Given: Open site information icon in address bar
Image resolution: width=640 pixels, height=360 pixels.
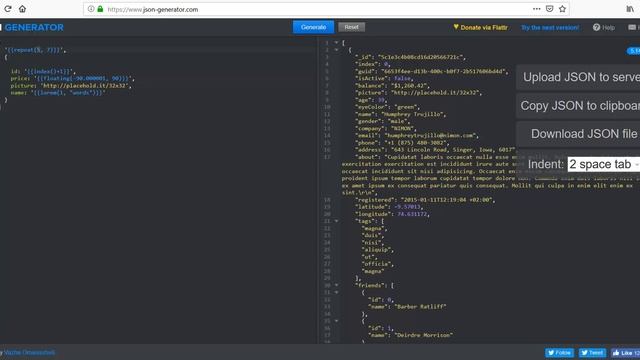Looking at the screenshot, I should [91, 9].
